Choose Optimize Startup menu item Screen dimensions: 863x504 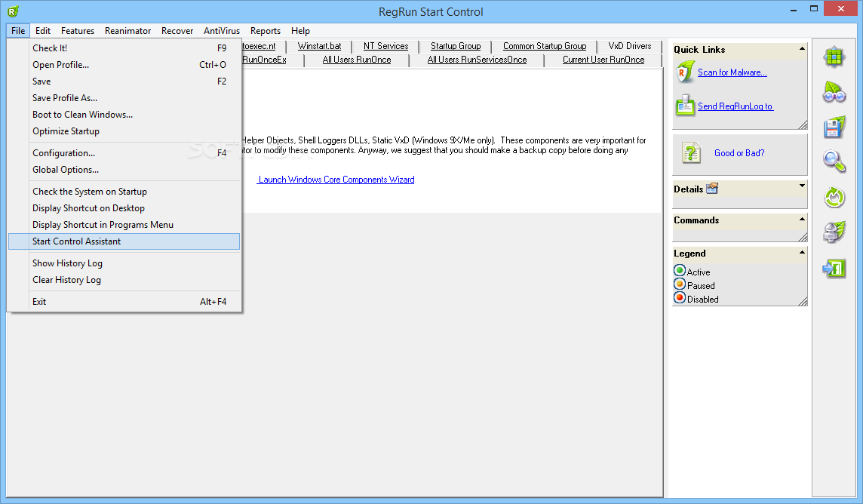coord(124,131)
